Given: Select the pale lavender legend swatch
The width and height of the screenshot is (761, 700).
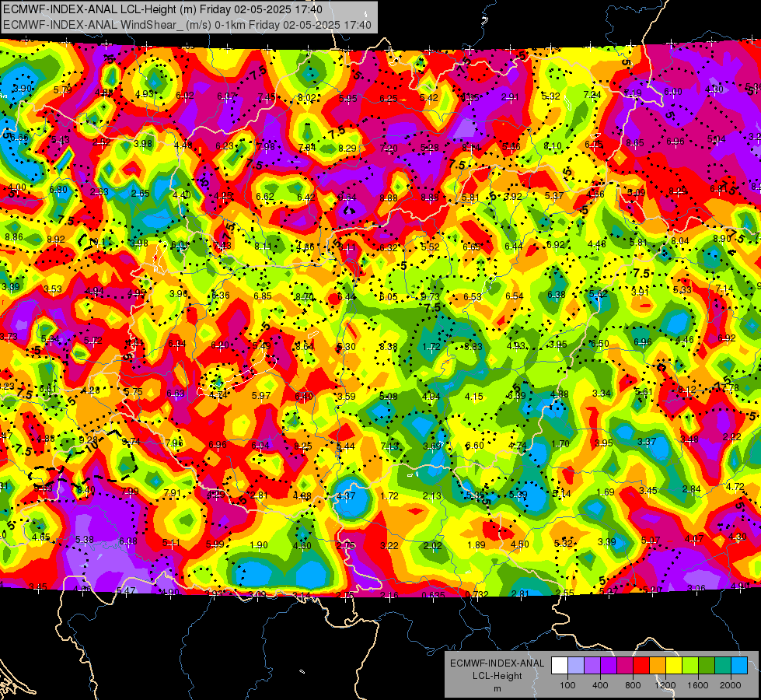Looking at the screenshot, I should tap(576, 666).
